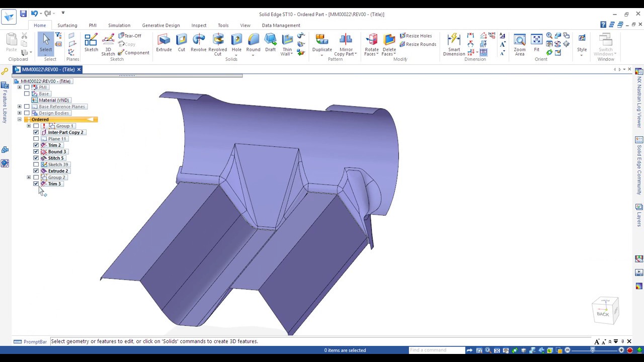The image size is (644, 362).
Task: Pick the Revolved Cut tool
Action: [x=217, y=44]
